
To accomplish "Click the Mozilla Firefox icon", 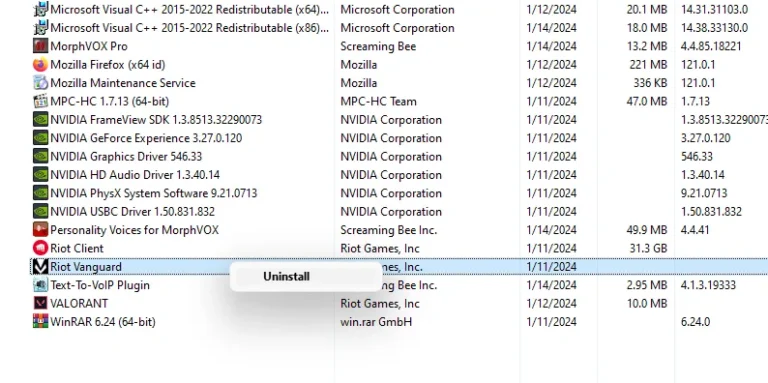I will pyautogui.click(x=40, y=65).
